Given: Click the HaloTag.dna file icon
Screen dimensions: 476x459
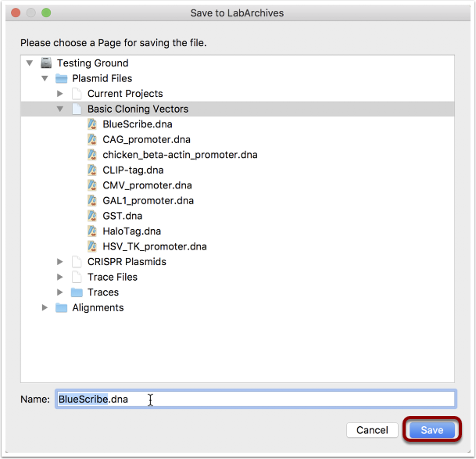Looking at the screenshot, I should [92, 231].
